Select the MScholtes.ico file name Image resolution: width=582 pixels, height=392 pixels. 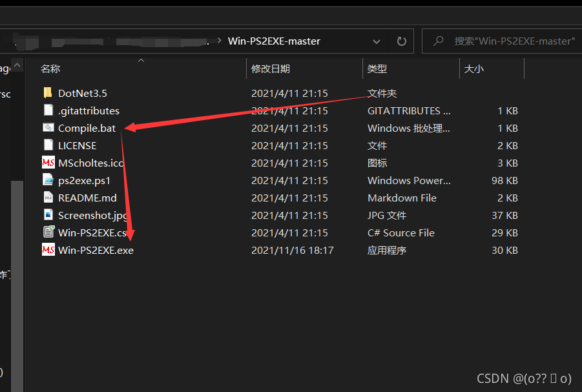click(91, 163)
